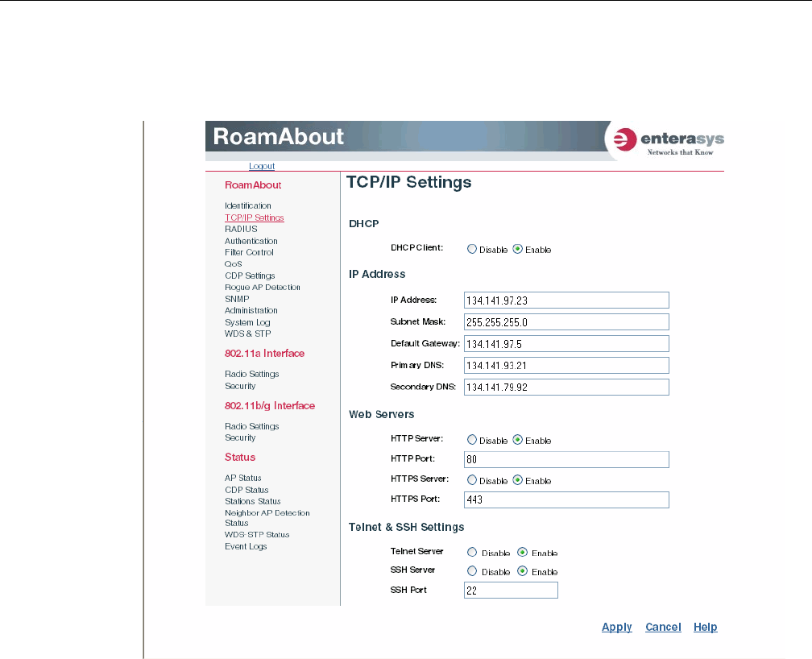Open Security under 802.11a Interface
This screenshot has width=812, height=659.
(x=240, y=386)
